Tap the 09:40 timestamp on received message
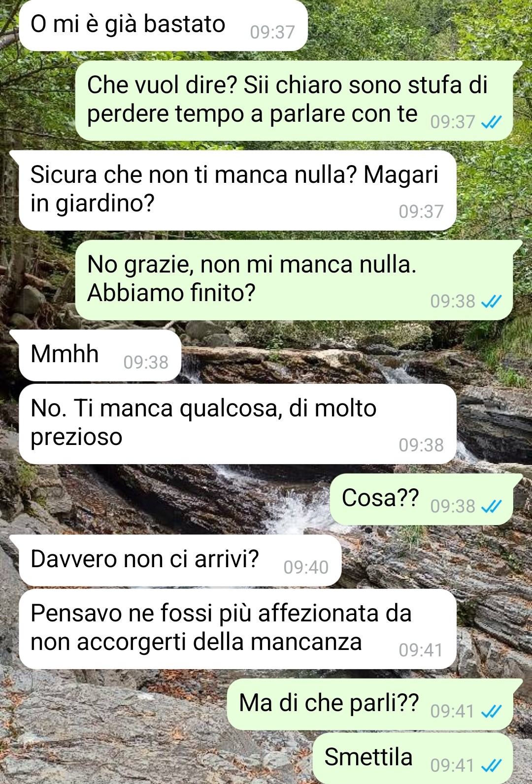532x784 pixels. pos(306,567)
